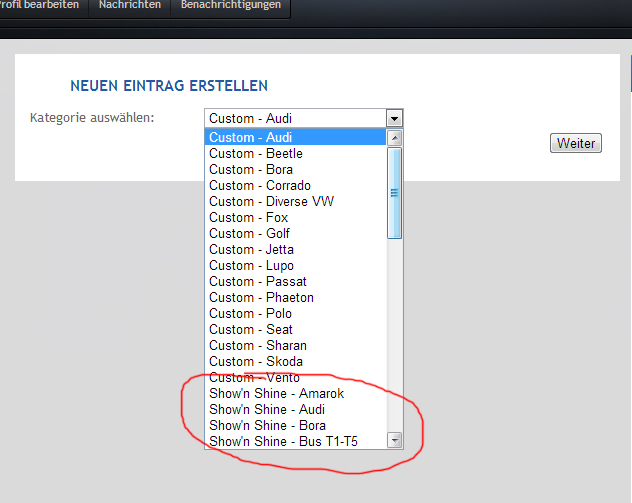
Task: Click the list scrollbar up arrow
Action: coord(394,138)
